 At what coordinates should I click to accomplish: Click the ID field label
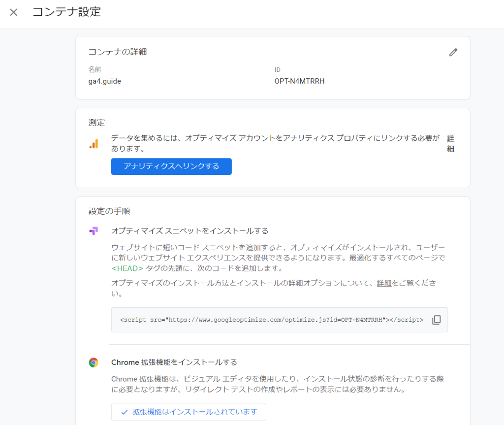[278, 70]
